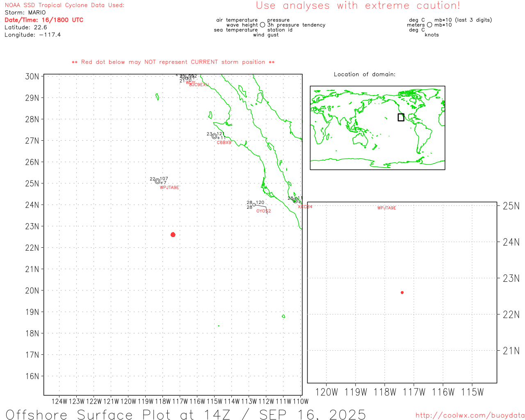
Task: Click pressure tendency +7 near WPJTA9E
Action: (163, 183)
